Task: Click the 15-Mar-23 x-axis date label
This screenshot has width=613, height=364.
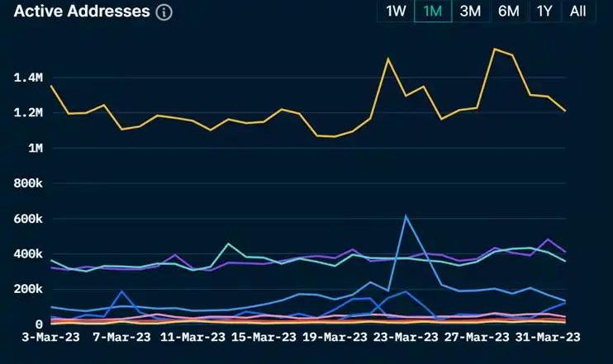Action: tap(264, 338)
